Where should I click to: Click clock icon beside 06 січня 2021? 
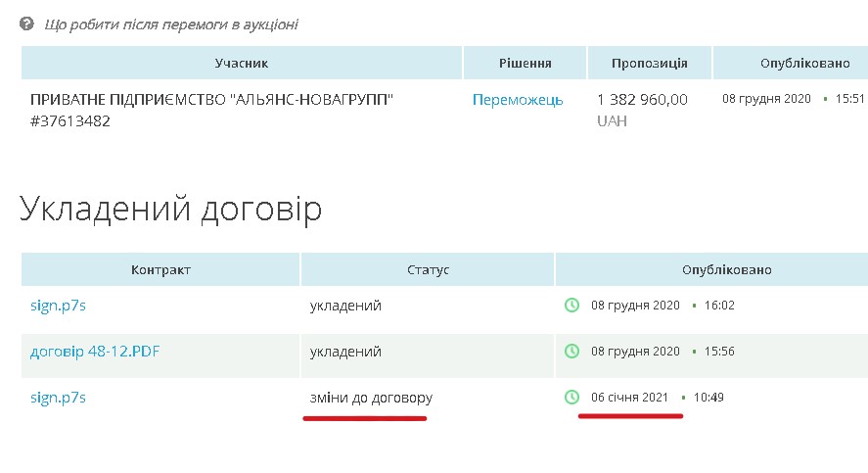point(572,398)
